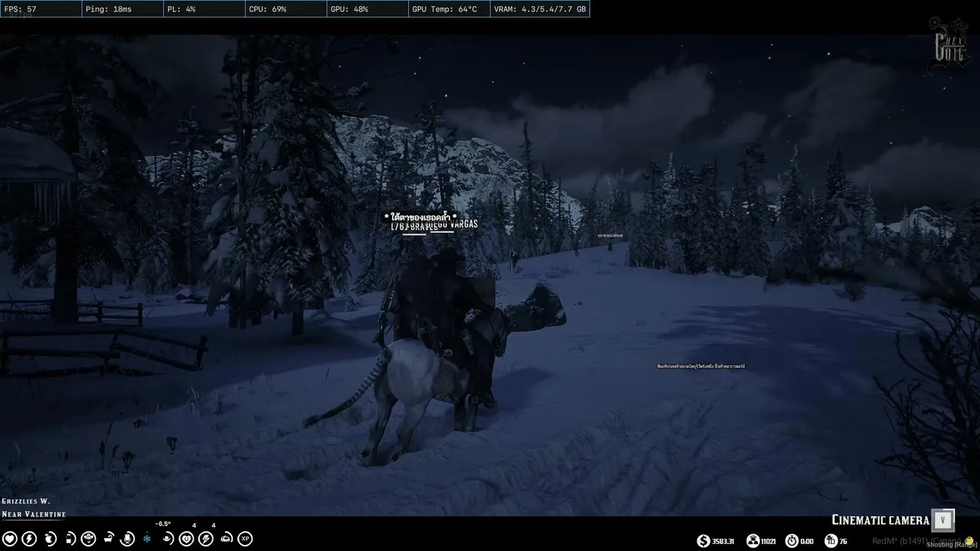Screen dimensions: 980x551
Task: Click the CPU: 69% overlay readout
Action: (x=286, y=9)
